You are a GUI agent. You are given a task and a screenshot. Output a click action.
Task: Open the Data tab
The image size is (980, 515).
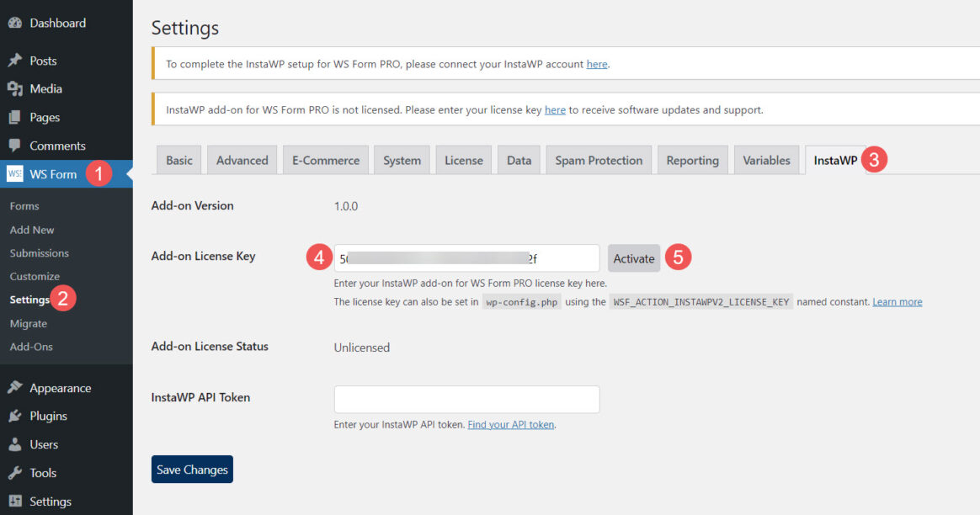point(519,160)
